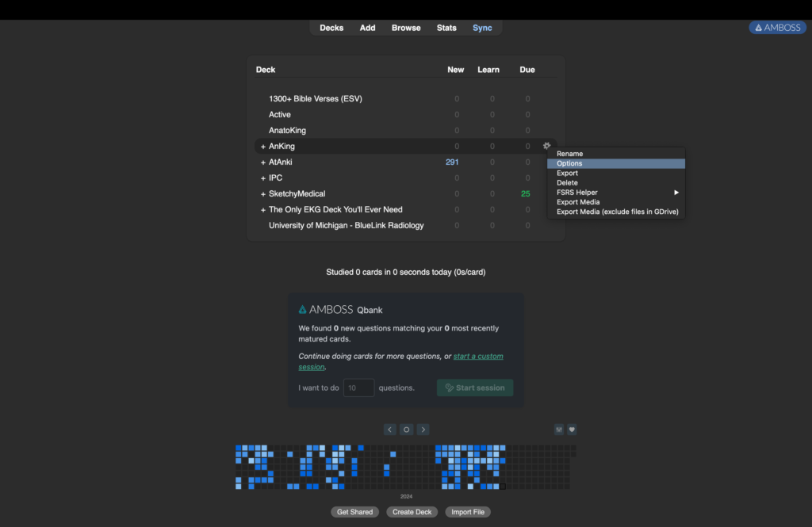Click the Start session button

tap(475, 388)
